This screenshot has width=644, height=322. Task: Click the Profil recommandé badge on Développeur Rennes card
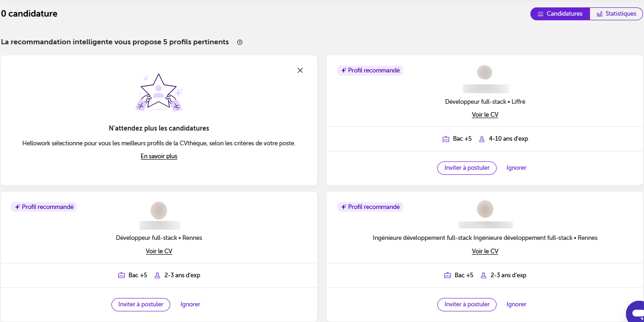[44, 207]
